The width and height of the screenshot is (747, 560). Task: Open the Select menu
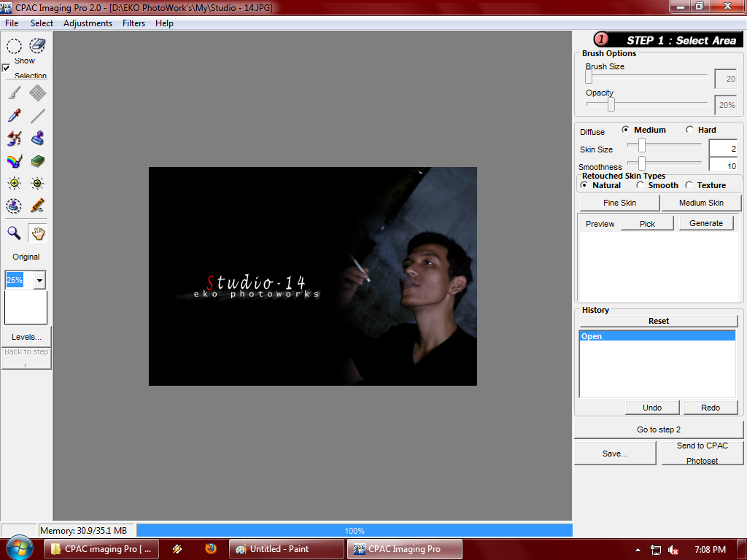42,23
